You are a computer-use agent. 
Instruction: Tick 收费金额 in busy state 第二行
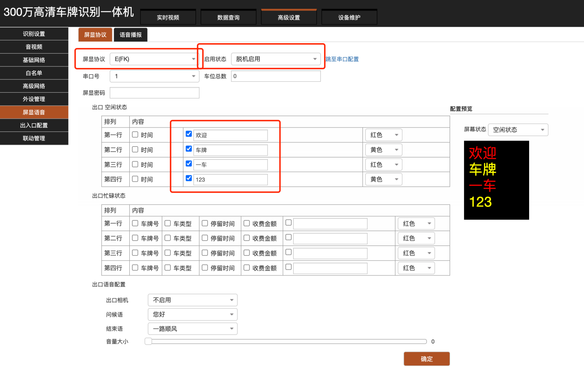246,238
